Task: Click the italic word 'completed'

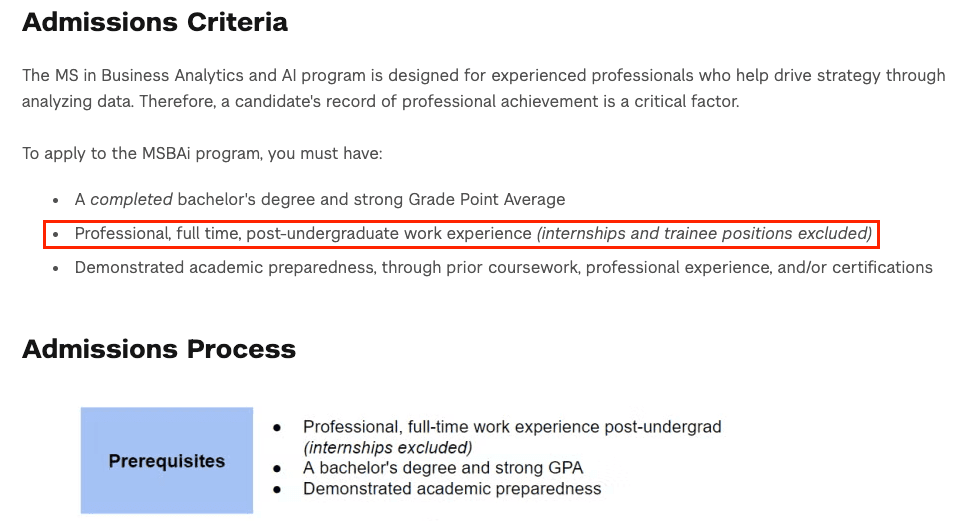Action: tap(131, 200)
